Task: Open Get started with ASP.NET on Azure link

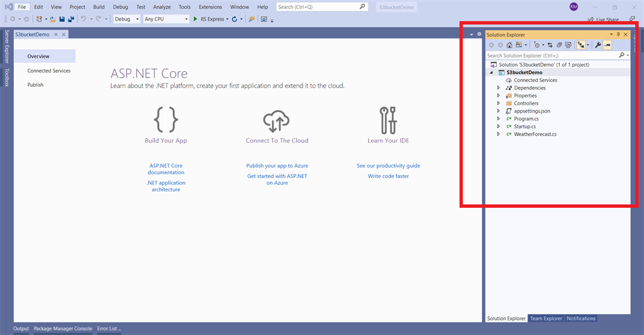Action: [x=277, y=179]
